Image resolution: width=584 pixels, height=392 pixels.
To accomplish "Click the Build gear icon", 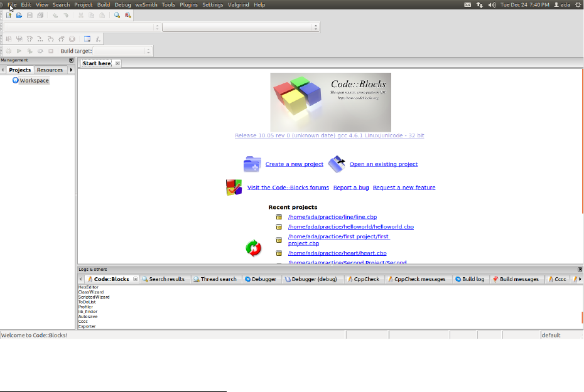I will tap(9, 51).
